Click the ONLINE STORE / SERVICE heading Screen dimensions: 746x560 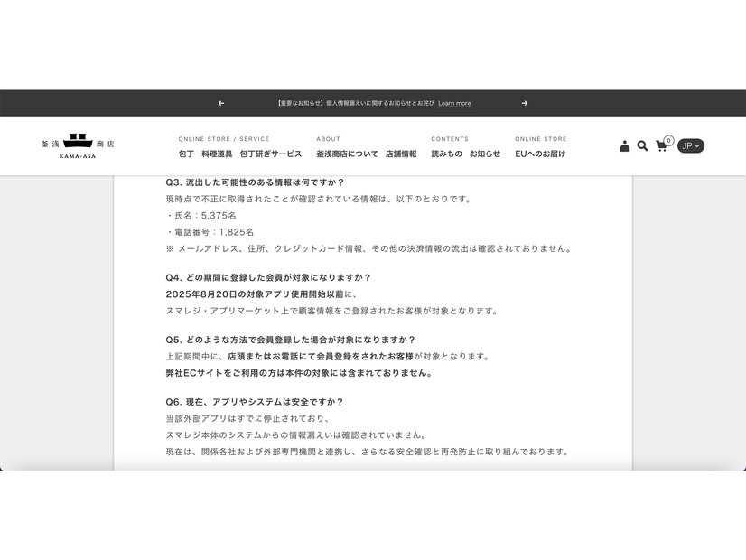point(224,138)
